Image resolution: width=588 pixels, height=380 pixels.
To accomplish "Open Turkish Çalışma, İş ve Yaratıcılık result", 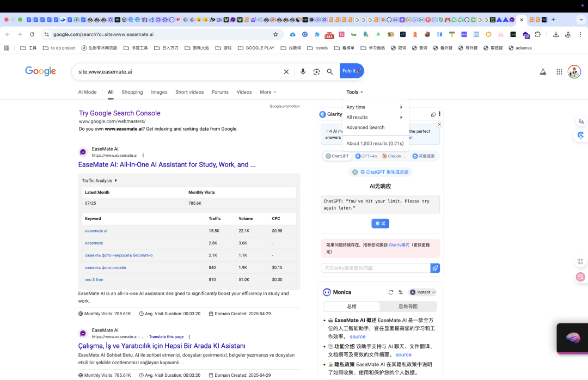I will (x=162, y=346).
